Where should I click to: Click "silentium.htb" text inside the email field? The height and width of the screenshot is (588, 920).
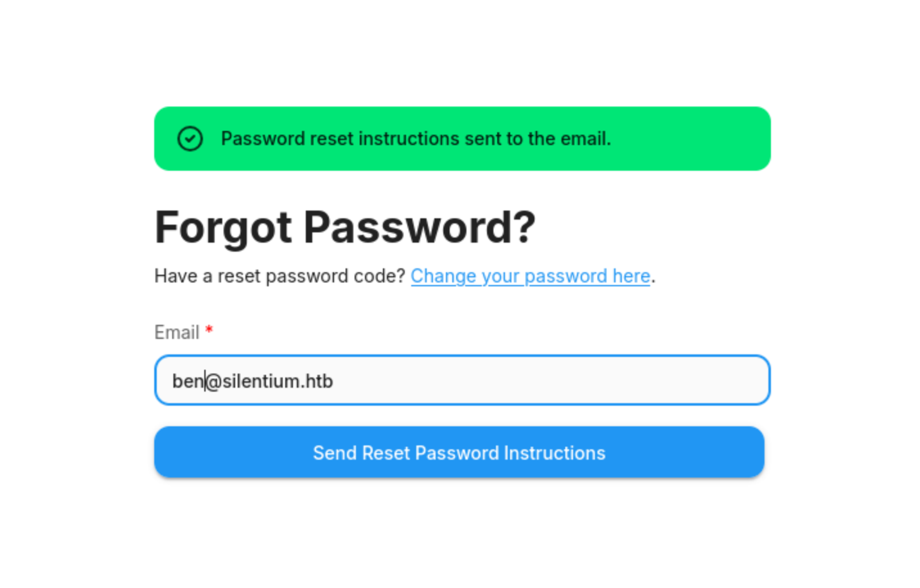click(x=278, y=381)
